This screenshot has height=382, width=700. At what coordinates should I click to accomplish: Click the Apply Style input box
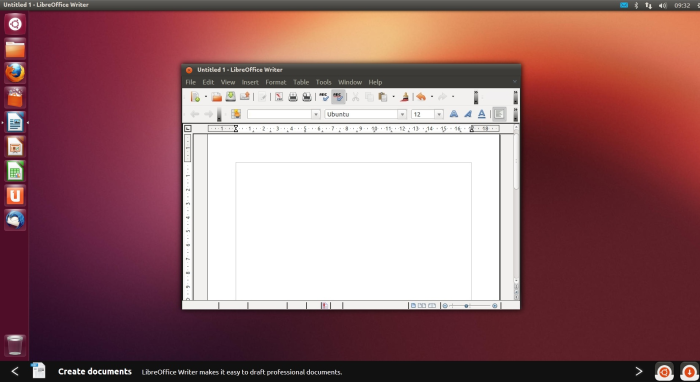(279, 114)
